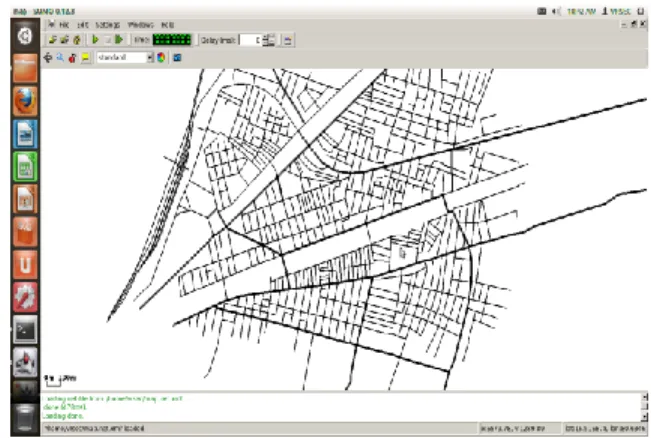This screenshot has height=438, width=651.
Task: Click the green digital time display
Action: [172, 40]
